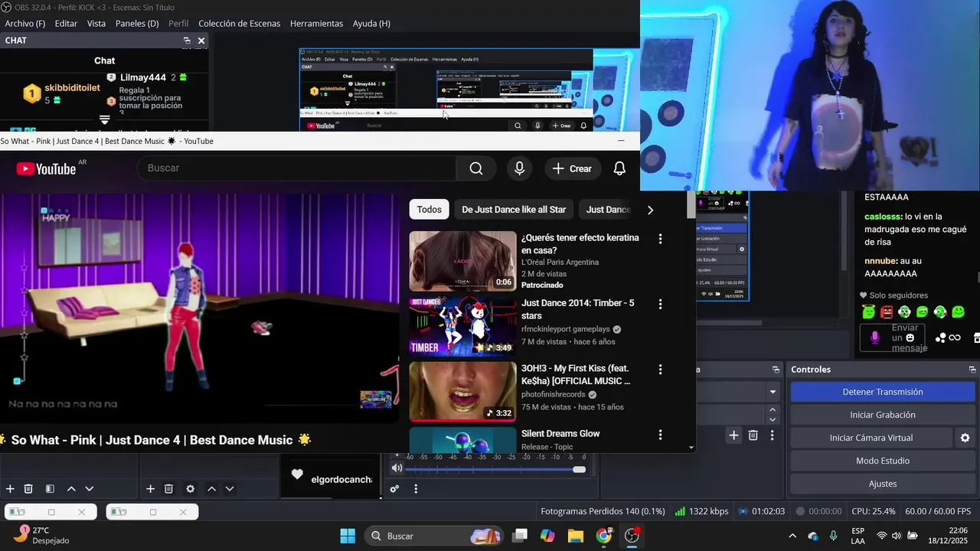Image resolution: width=980 pixels, height=551 pixels.
Task: Add a new scene with plus icon in Scenes dock
Action: pos(10,489)
